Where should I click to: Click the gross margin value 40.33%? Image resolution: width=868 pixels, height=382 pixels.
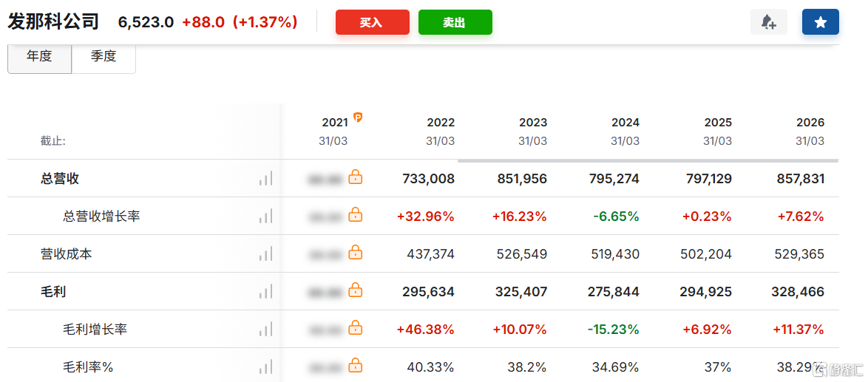pyautogui.click(x=431, y=366)
